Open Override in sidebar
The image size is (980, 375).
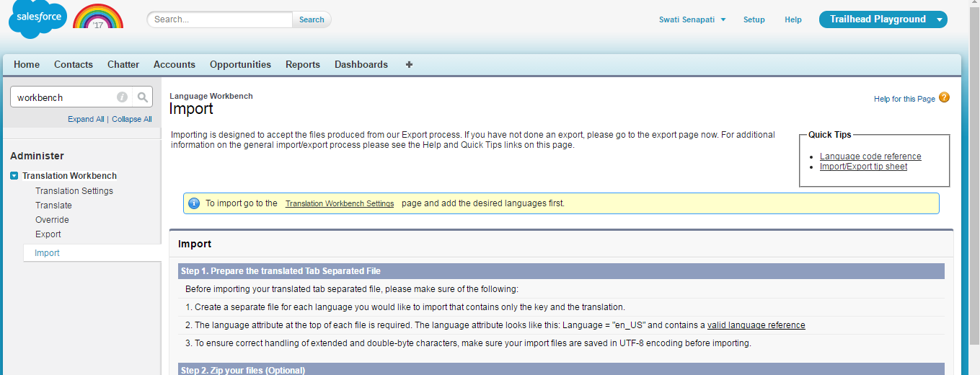coord(52,220)
